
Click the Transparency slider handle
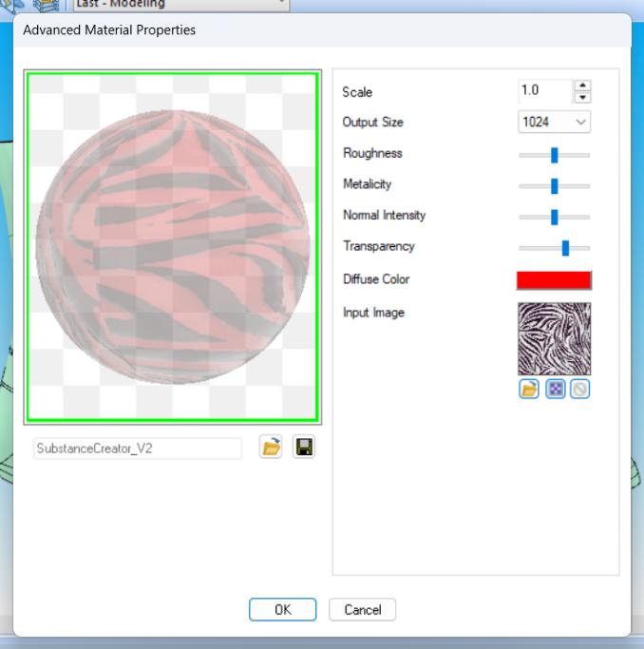565,248
